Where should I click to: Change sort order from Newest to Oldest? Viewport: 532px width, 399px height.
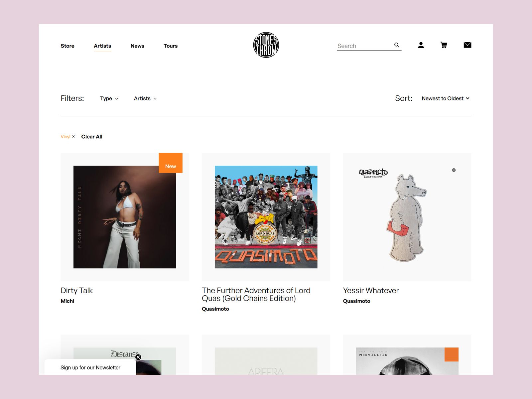point(445,98)
